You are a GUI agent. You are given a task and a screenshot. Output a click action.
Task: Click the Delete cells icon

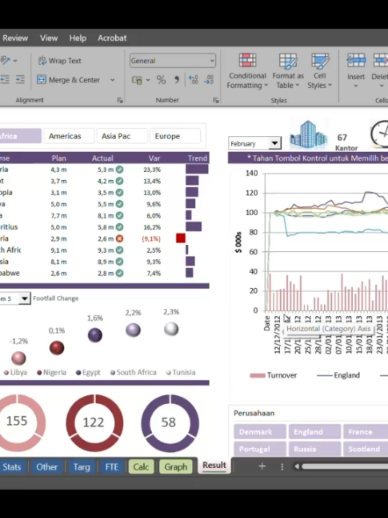coord(381,60)
